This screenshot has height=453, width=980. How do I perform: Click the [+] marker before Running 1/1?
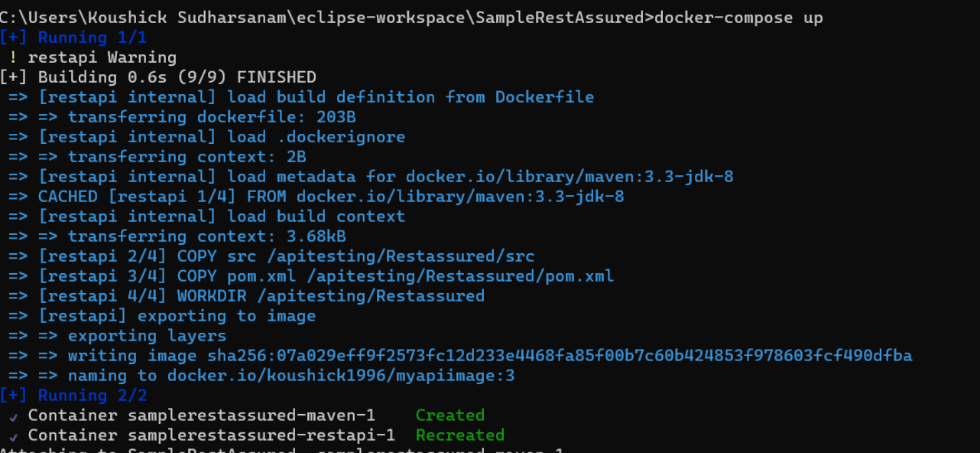(15, 37)
